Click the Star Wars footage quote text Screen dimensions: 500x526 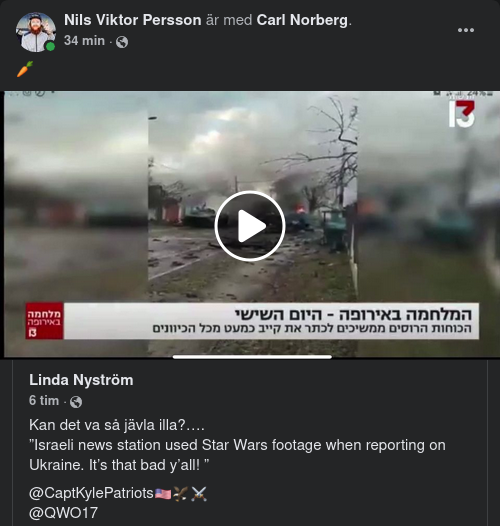(x=237, y=455)
